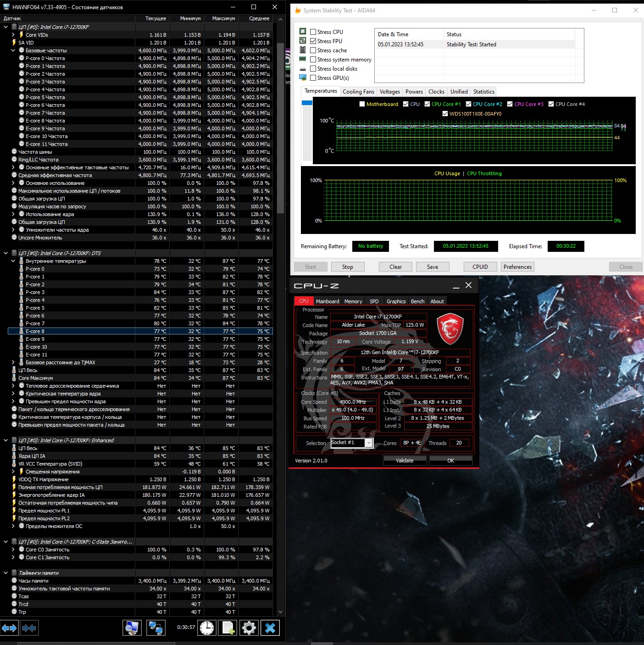Click the blue vertical slider beside the temperature graph
Screen dimensions: 644x645
(x=307, y=103)
